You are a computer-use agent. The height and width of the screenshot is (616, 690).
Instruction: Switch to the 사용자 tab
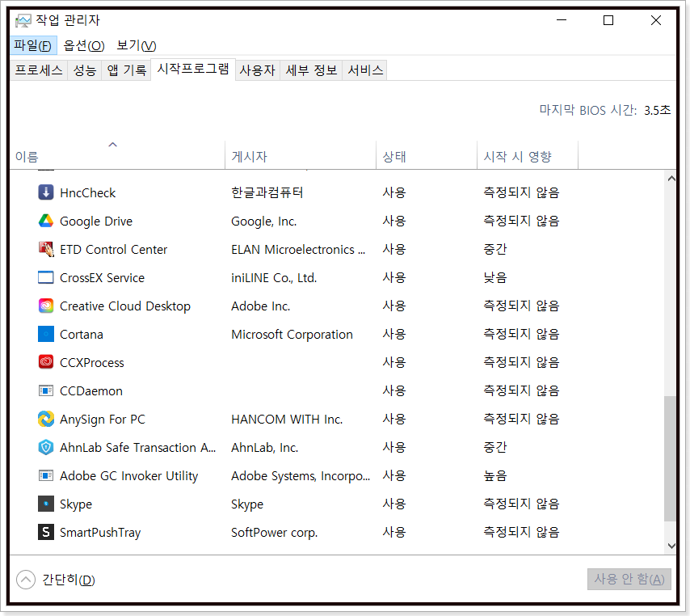tap(258, 70)
